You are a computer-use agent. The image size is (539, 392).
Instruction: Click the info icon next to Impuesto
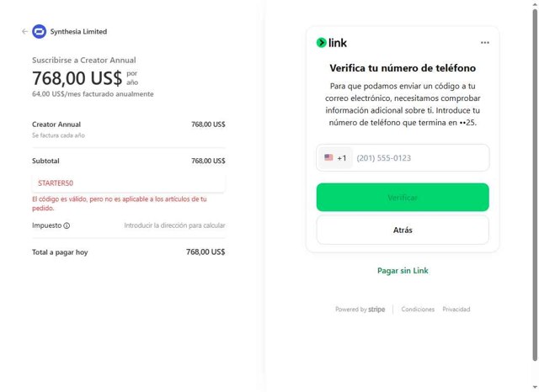67,225
